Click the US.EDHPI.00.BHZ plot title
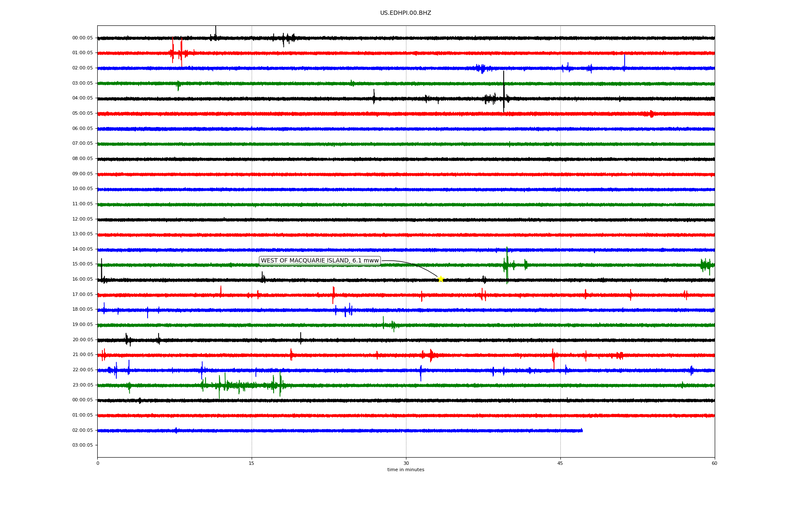 tap(406, 13)
